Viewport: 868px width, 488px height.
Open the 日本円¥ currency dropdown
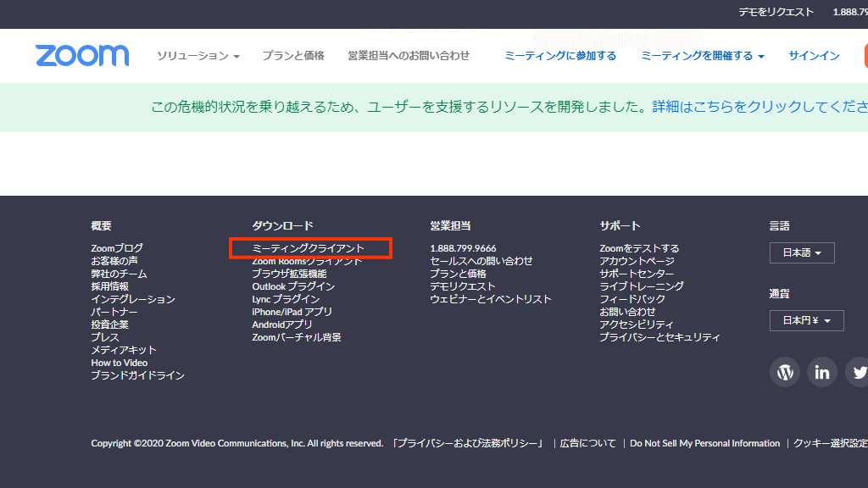click(806, 320)
